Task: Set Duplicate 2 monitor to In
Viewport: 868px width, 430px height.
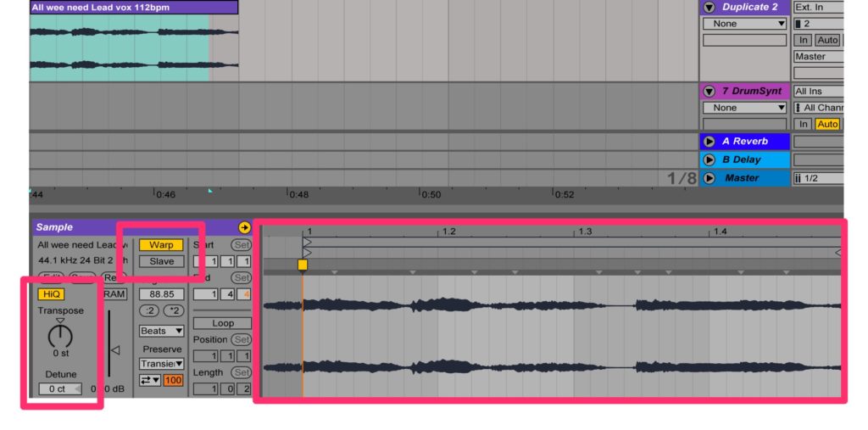Action: click(x=804, y=40)
